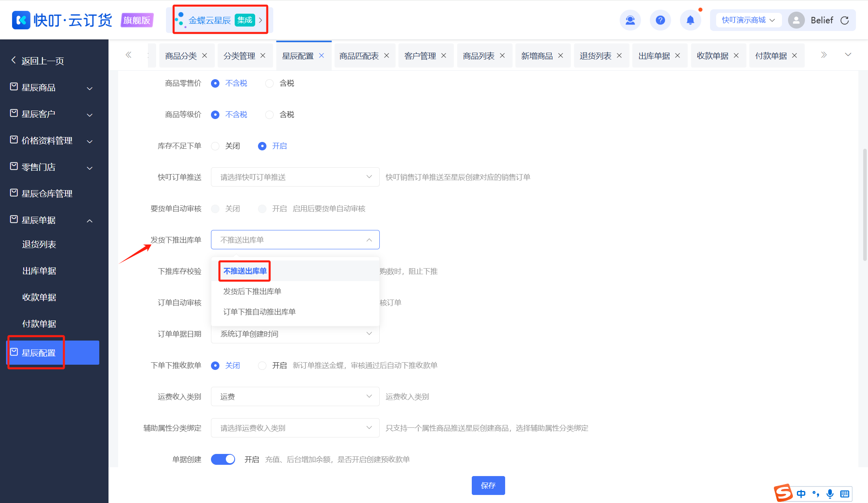The image size is (868, 503).
Task: Select 含税 for 商品零售价
Action: coord(280,83)
